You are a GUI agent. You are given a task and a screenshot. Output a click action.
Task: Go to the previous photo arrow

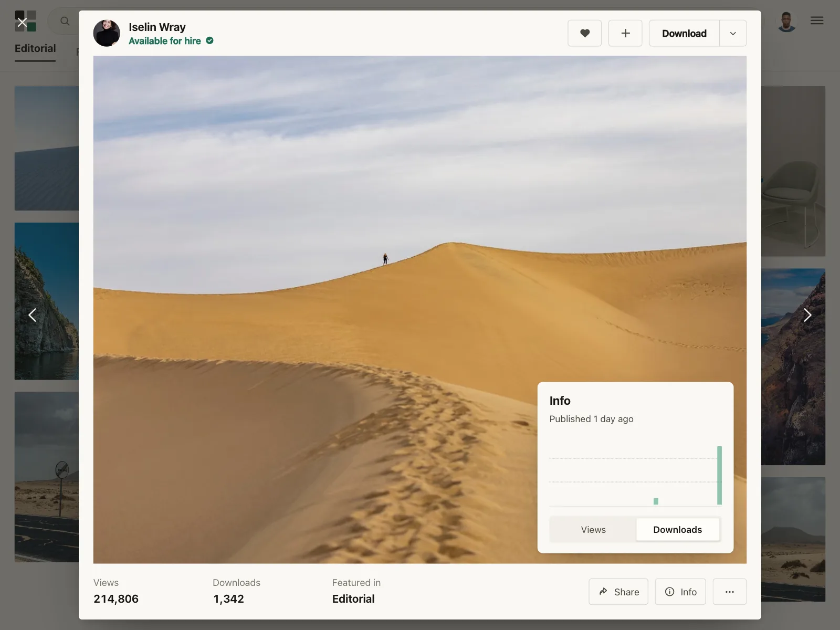(33, 315)
